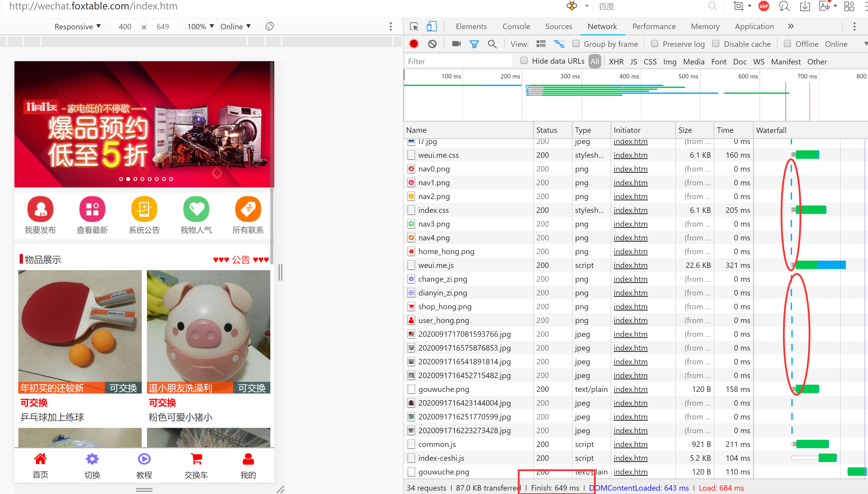The image size is (868, 494).
Task: Toggle the overview waterfall view icon
Action: tap(559, 44)
